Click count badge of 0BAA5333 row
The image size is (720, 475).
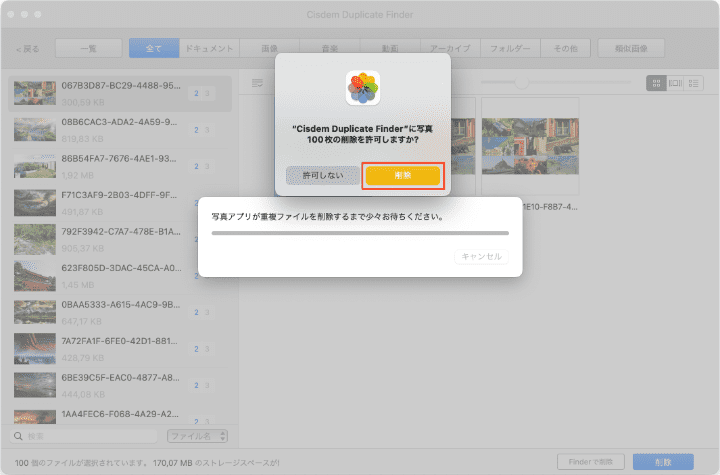[x=202, y=312]
